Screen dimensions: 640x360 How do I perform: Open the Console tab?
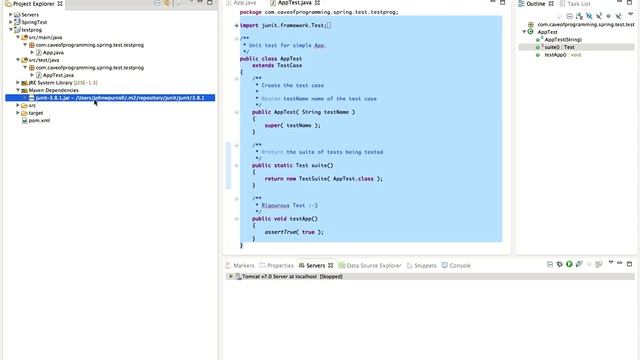456,265
